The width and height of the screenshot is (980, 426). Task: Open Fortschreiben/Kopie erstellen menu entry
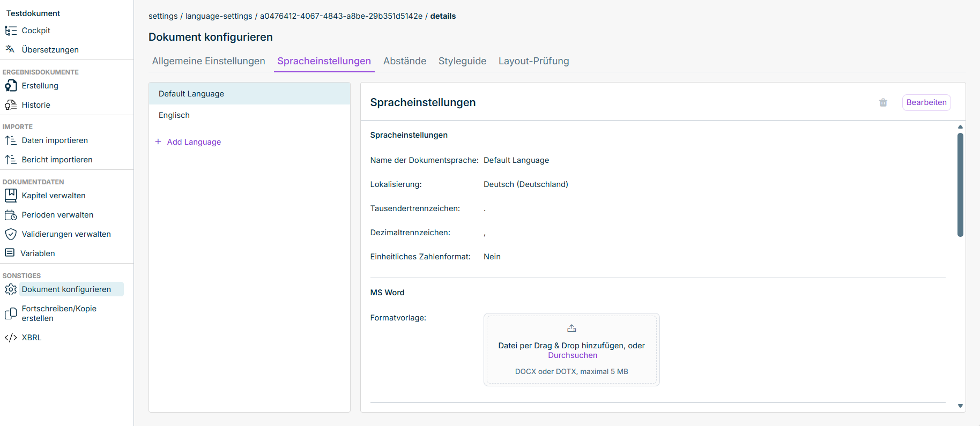(59, 313)
